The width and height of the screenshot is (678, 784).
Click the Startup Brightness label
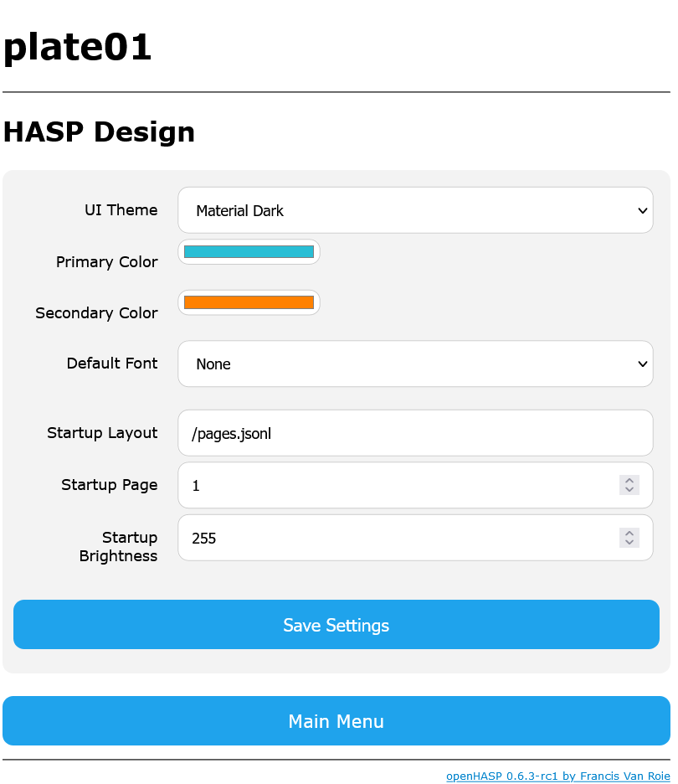[x=118, y=546]
